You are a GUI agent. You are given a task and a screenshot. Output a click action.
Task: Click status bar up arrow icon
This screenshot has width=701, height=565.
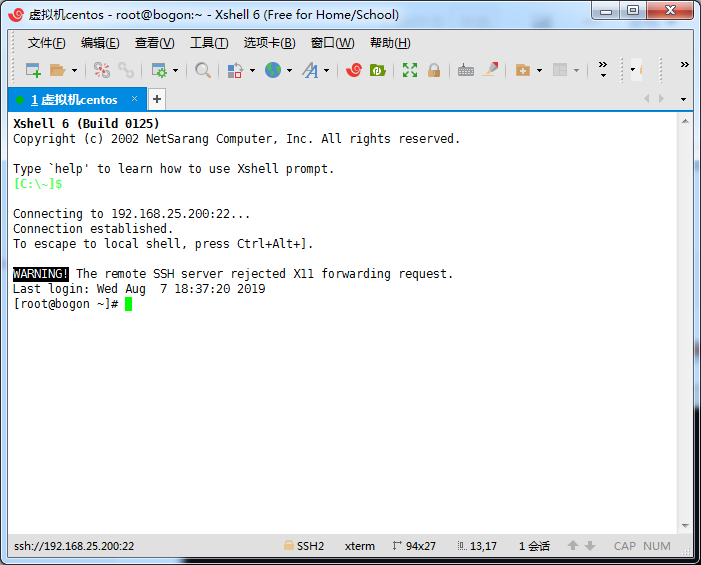click(573, 546)
